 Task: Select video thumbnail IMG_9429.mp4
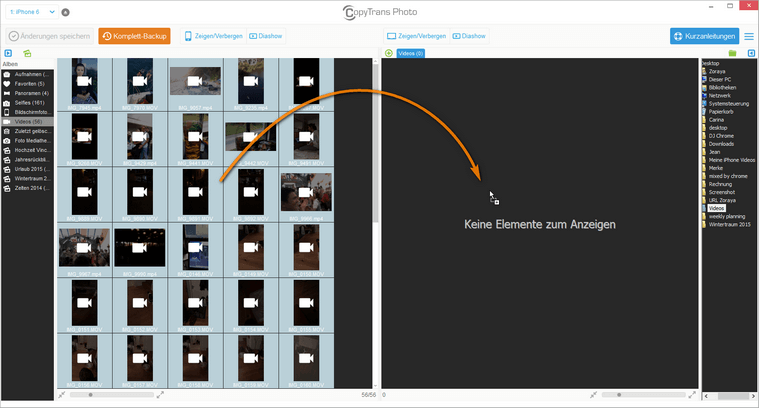(x=140, y=137)
